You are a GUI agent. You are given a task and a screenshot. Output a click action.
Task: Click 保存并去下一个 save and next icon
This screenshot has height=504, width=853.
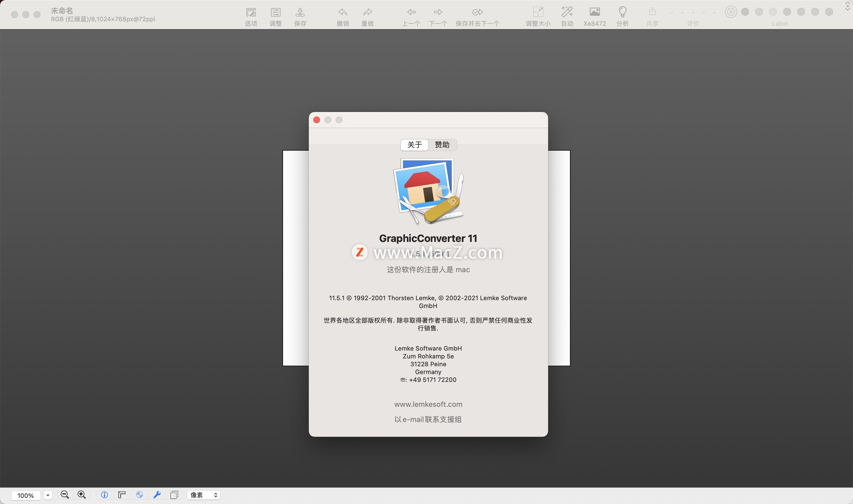pos(478,12)
